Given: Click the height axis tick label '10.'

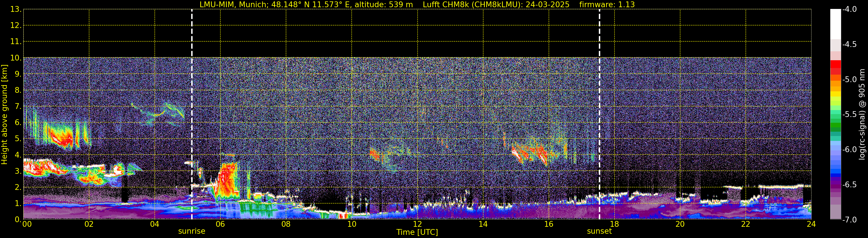Looking at the screenshot, I should pos(16,58).
